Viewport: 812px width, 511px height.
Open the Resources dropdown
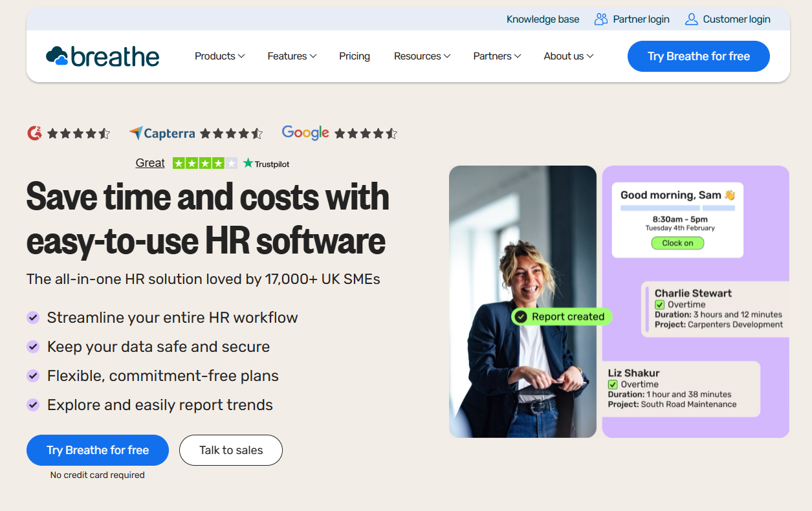tap(422, 56)
